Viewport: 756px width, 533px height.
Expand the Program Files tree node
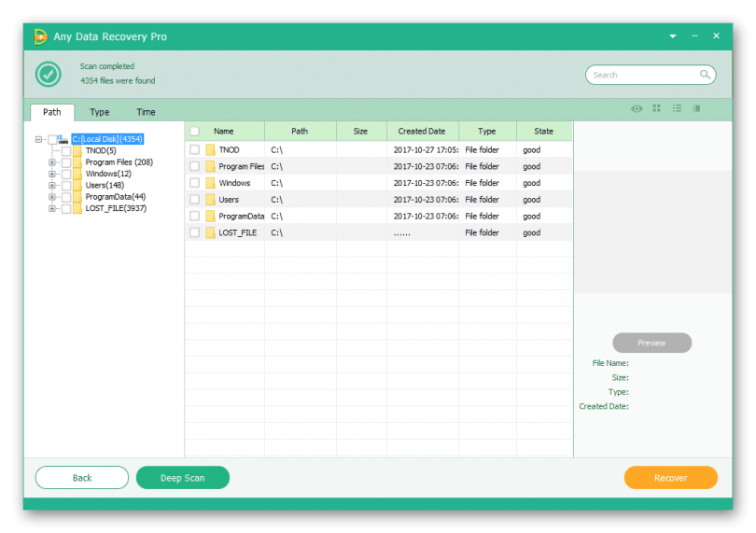(x=52, y=162)
